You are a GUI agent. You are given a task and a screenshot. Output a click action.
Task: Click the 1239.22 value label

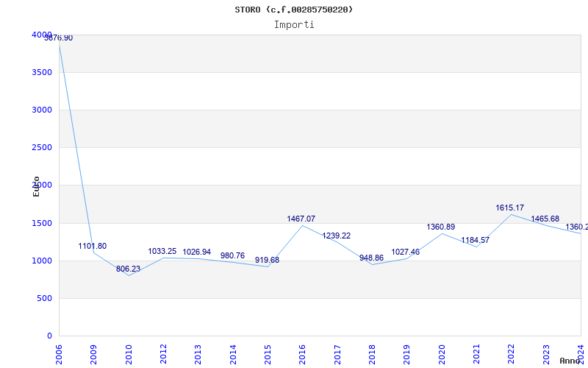click(336, 236)
